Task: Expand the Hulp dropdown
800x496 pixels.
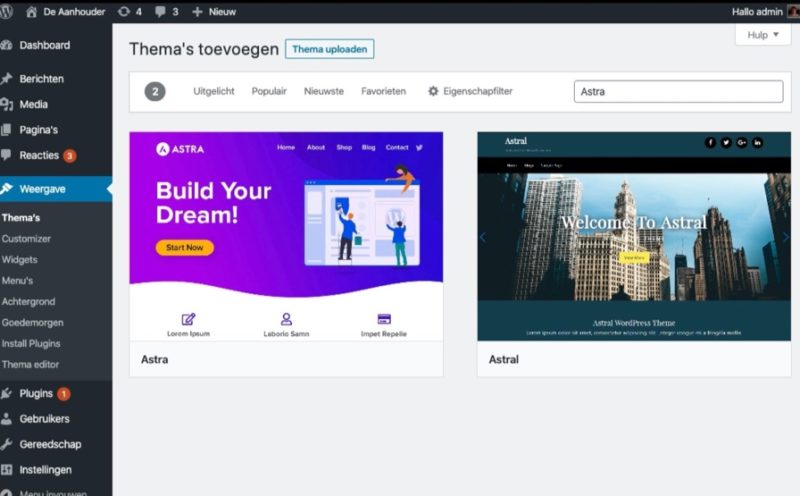Action: 763,35
